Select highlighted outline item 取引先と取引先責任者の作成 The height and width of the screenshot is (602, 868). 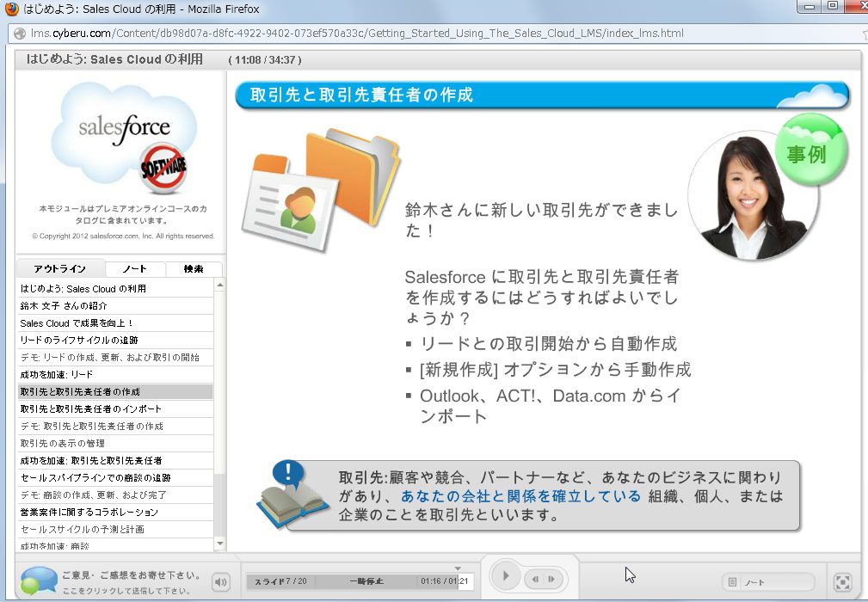pyautogui.click(x=115, y=392)
